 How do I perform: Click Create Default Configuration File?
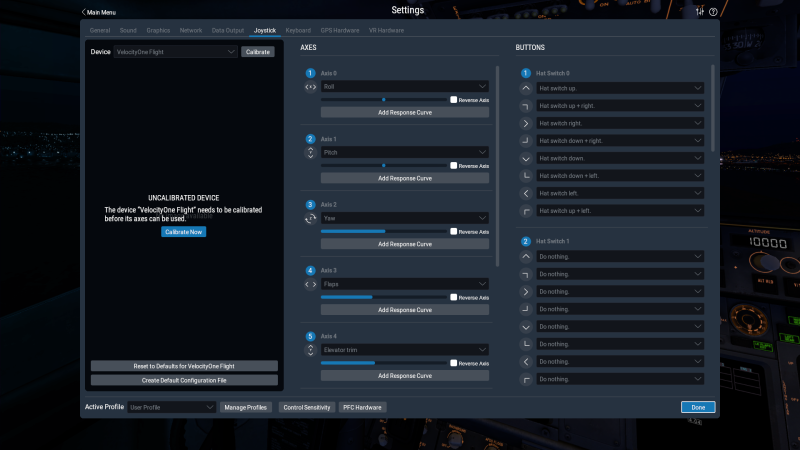pos(184,381)
